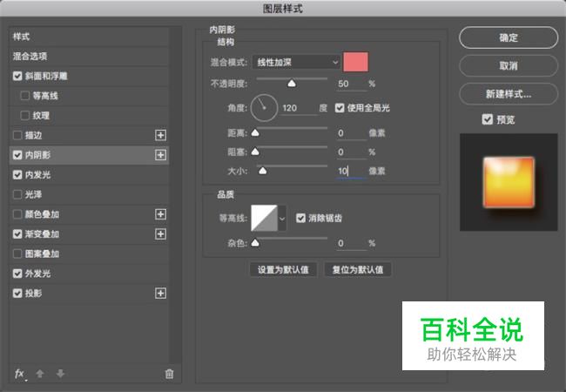Confirm with the 确定 button
The width and height of the screenshot is (566, 392).
pos(509,37)
